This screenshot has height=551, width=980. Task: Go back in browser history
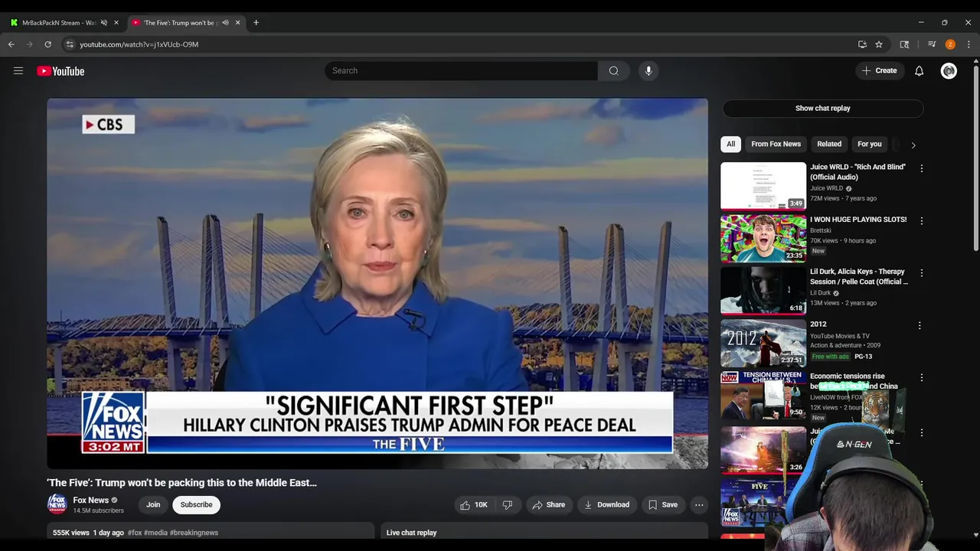(x=11, y=44)
